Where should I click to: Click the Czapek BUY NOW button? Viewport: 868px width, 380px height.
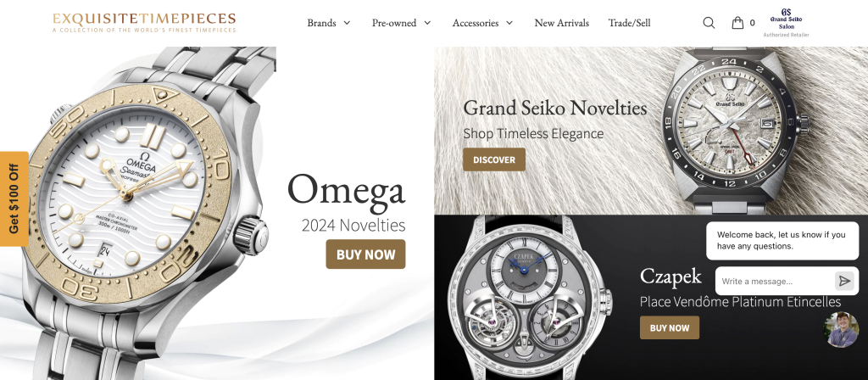pyautogui.click(x=670, y=327)
